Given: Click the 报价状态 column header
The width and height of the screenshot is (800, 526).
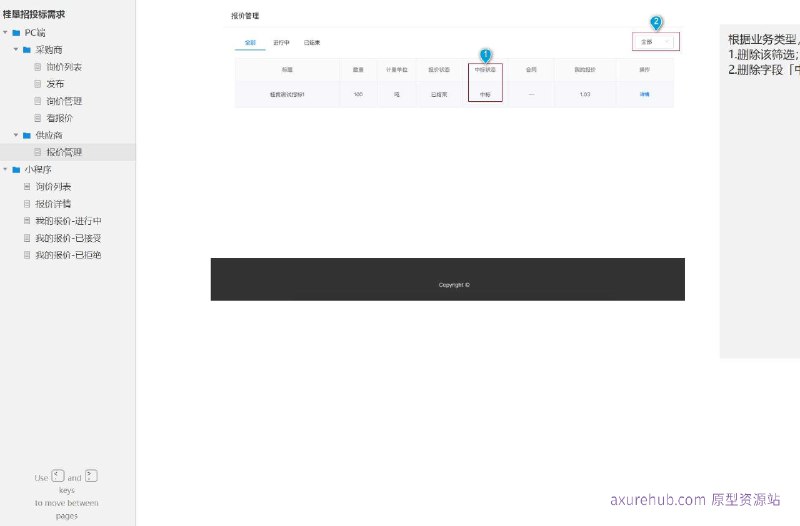Looking at the screenshot, I should pyautogui.click(x=439, y=69).
